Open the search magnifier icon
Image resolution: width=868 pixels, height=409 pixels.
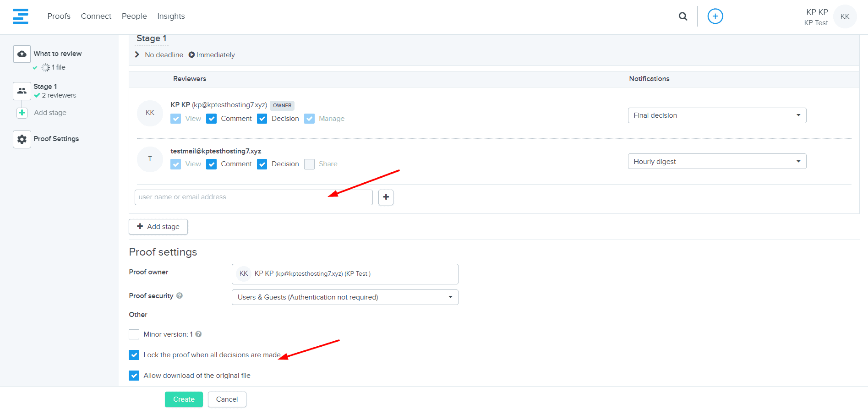click(682, 16)
